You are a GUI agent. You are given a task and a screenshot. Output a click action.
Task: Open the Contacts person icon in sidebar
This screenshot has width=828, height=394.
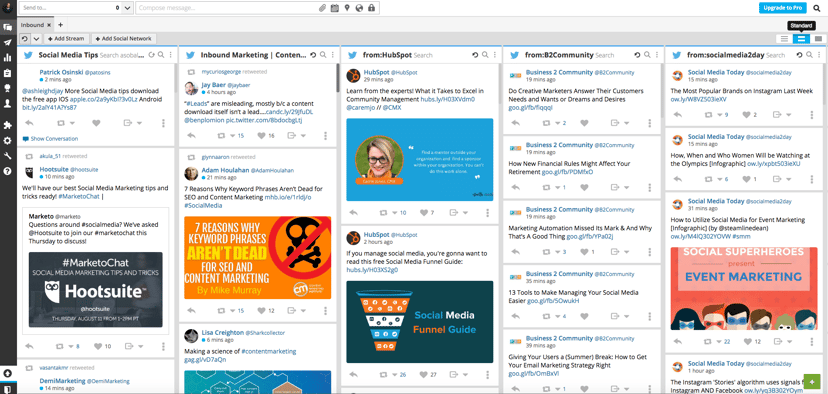coord(7,104)
